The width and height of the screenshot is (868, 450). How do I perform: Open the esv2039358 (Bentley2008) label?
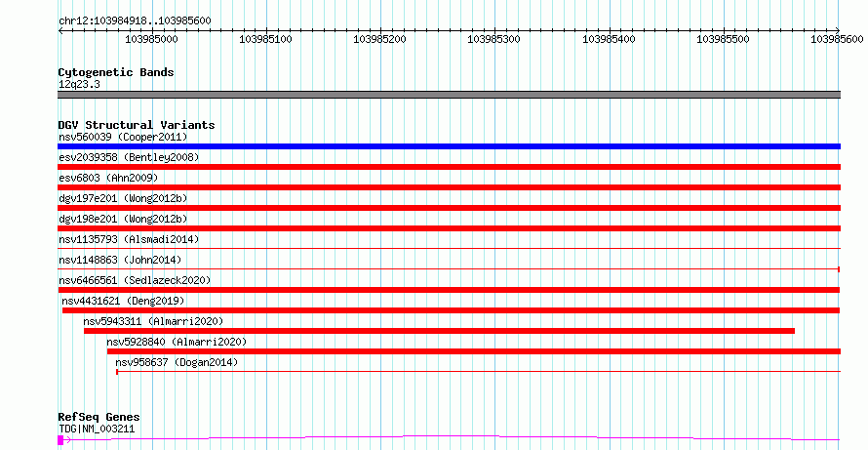129,157
